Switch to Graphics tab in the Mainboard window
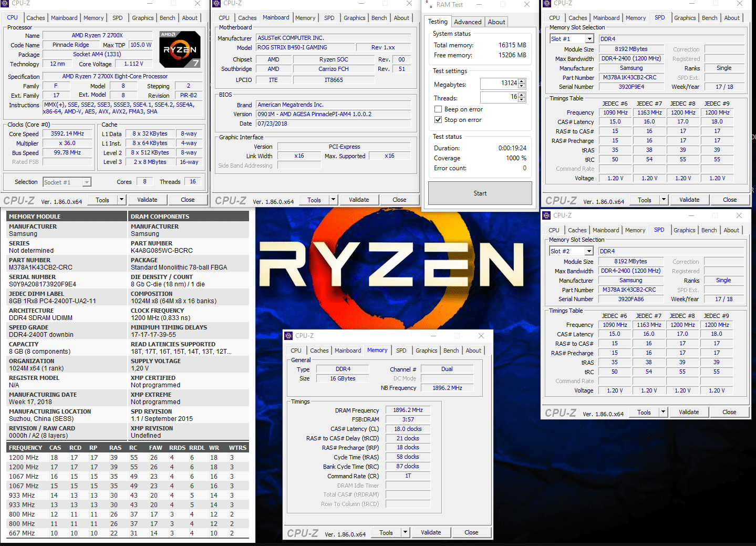The height and width of the screenshot is (546, 756). click(355, 18)
